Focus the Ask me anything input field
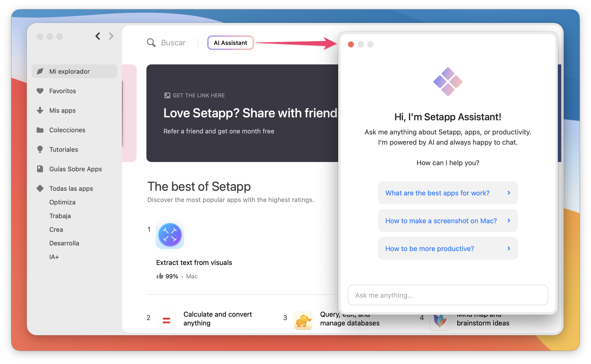The height and width of the screenshot is (364, 591). [448, 295]
